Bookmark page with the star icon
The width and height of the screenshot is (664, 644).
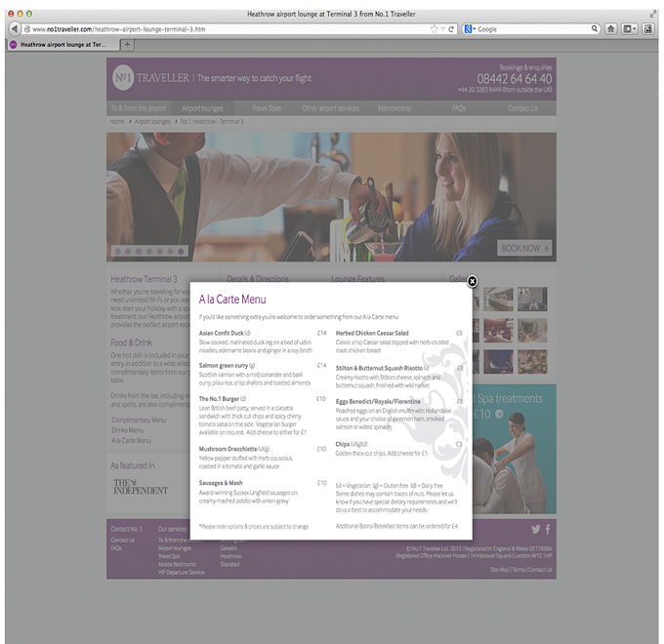[434, 29]
